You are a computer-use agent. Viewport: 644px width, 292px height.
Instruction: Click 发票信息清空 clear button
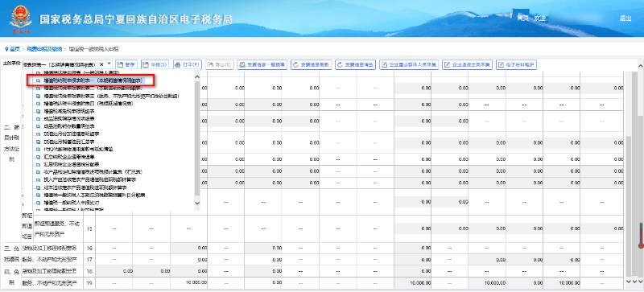click(x=356, y=64)
